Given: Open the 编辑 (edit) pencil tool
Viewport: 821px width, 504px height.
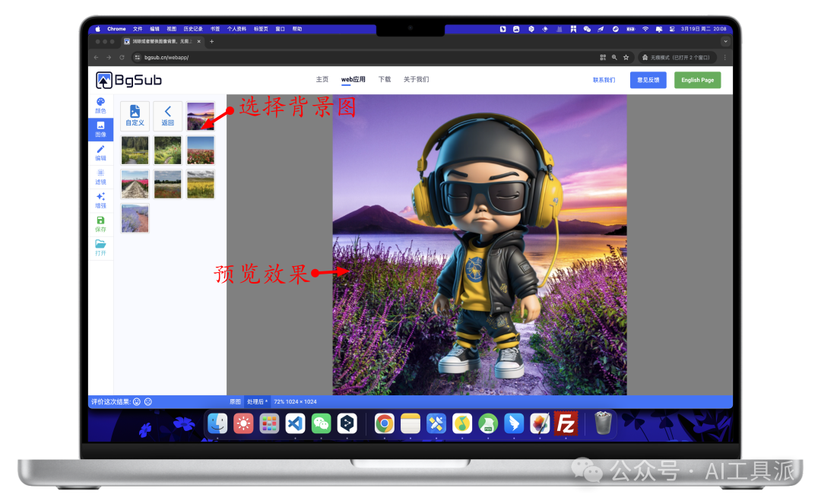Looking at the screenshot, I should pos(100,153).
